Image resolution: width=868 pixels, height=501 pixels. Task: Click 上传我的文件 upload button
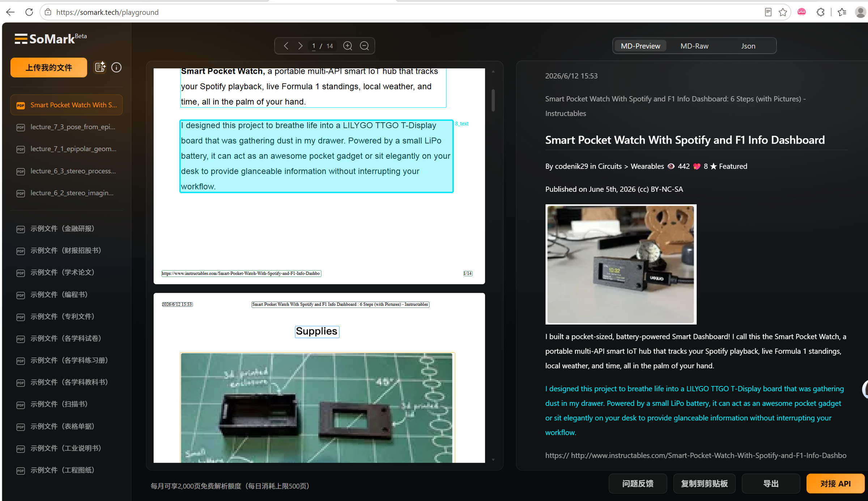(x=49, y=67)
